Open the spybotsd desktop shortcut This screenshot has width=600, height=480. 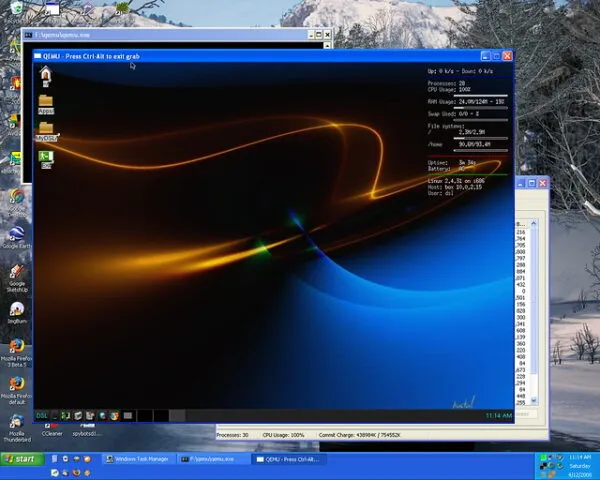click(x=86, y=430)
